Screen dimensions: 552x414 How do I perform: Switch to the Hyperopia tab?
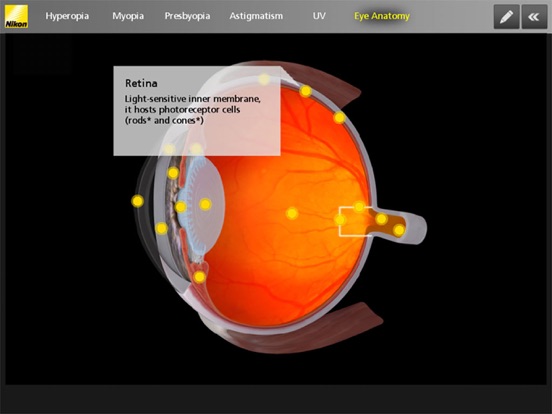[x=67, y=16]
